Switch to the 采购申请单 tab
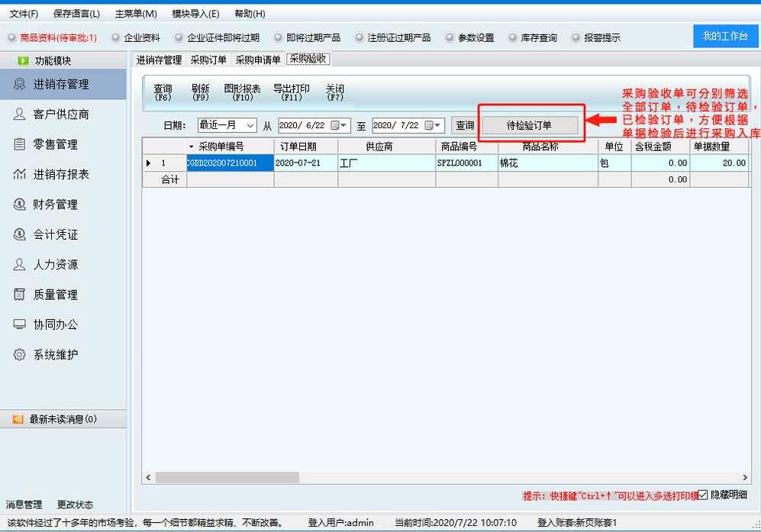The height and width of the screenshot is (532, 761). pyautogui.click(x=258, y=60)
